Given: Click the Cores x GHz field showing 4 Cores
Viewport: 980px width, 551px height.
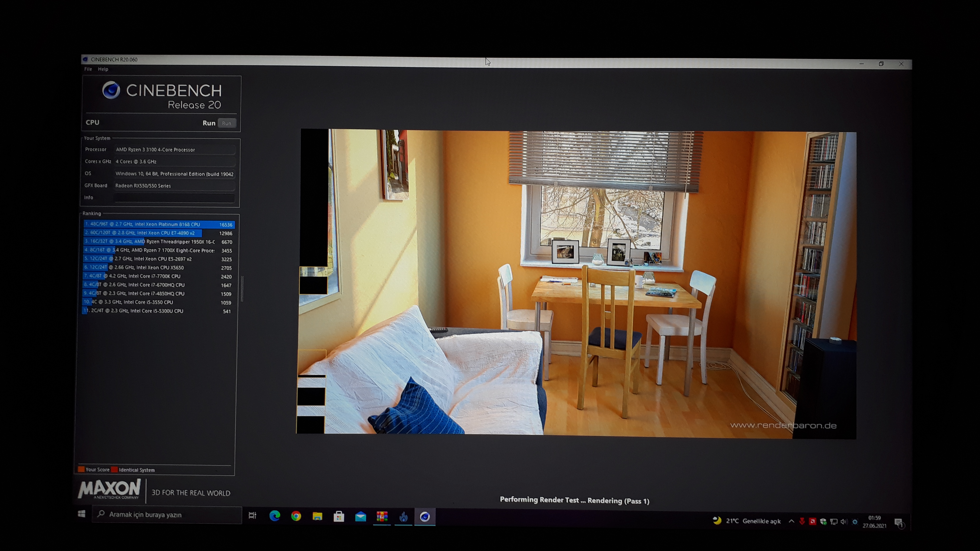Looking at the screenshot, I should (175, 162).
